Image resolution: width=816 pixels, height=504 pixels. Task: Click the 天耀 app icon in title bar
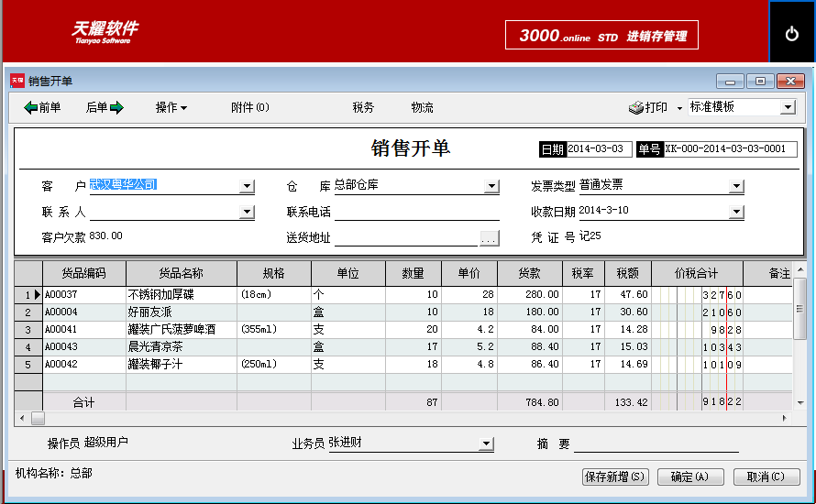coord(17,81)
